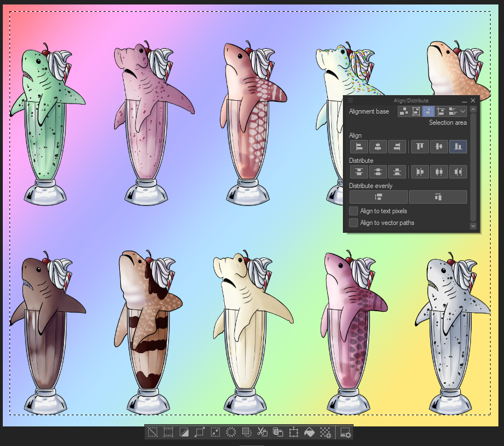Click Distribute left edges in the Distribute row

pos(420,172)
